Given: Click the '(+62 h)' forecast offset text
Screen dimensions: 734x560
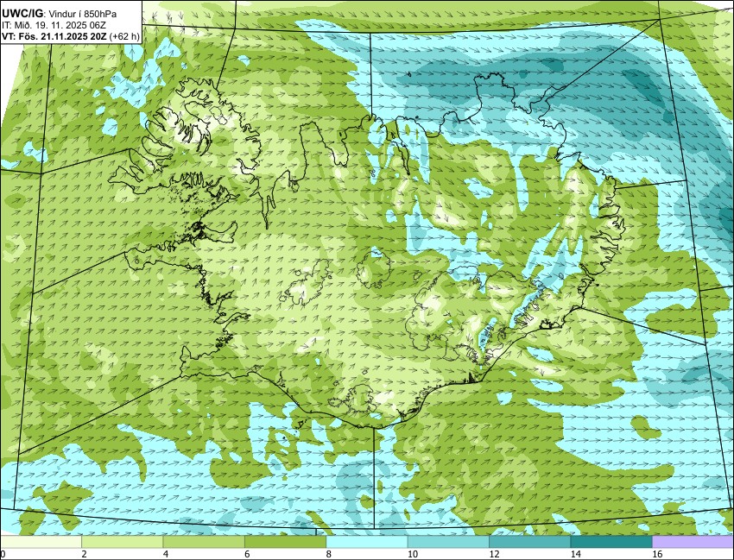Looking at the screenshot, I should [x=124, y=37].
